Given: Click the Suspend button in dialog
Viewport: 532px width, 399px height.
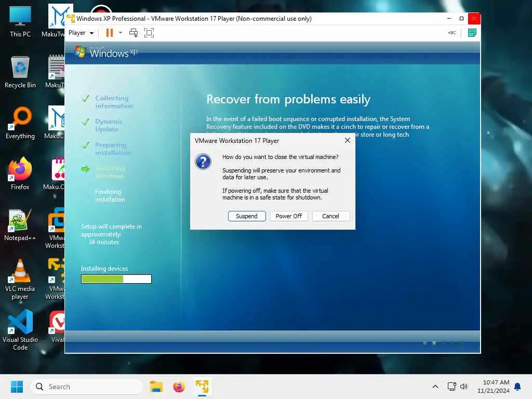Looking at the screenshot, I should tap(247, 216).
